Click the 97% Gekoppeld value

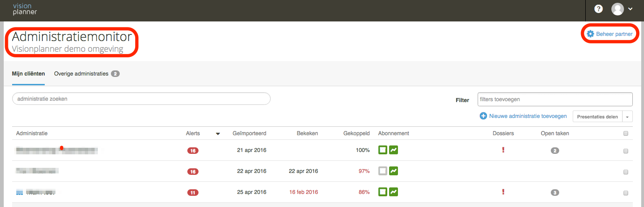(x=364, y=171)
